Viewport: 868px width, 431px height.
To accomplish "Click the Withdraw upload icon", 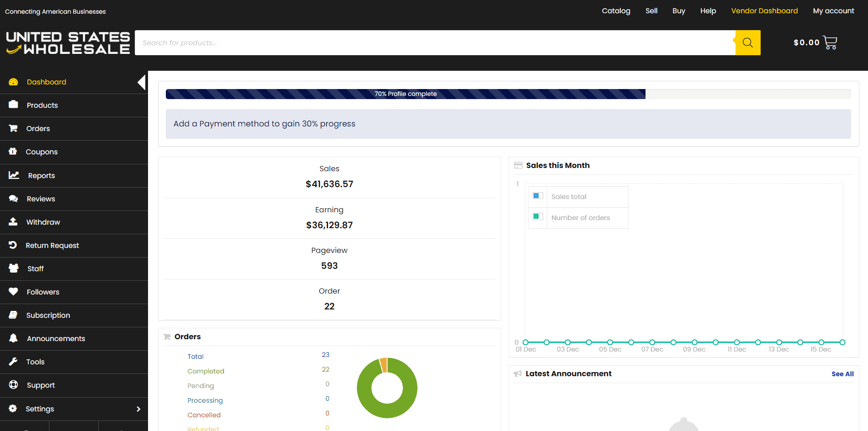I will (x=13, y=222).
